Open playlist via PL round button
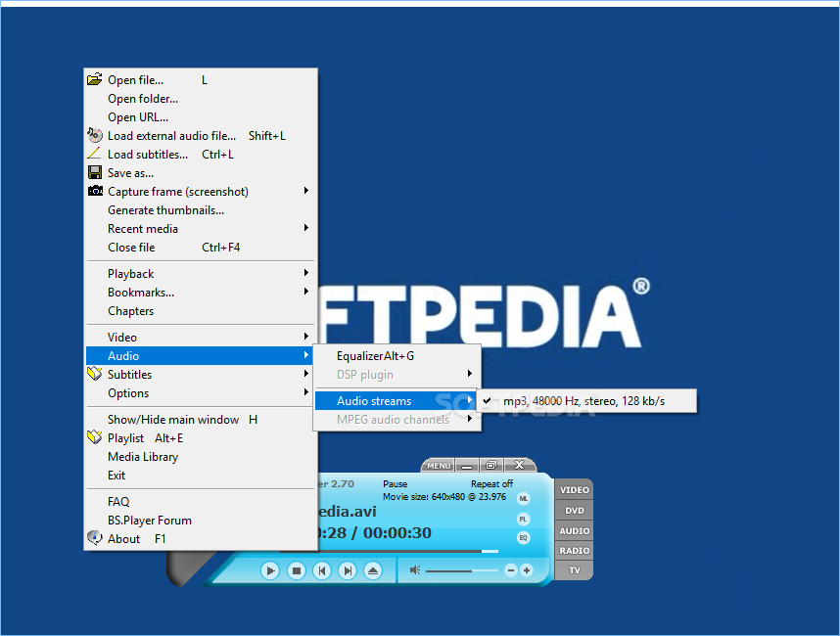Screen dimensions: 840x636 point(524,519)
